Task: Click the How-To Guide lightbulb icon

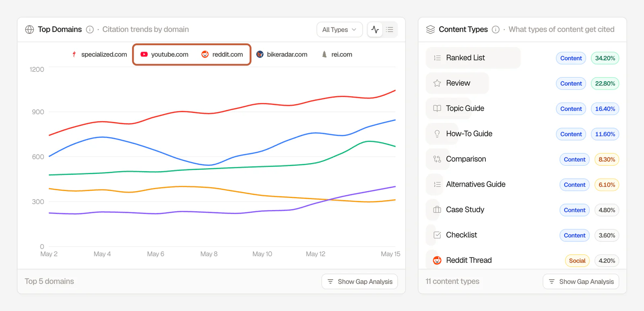Action: coord(437,134)
